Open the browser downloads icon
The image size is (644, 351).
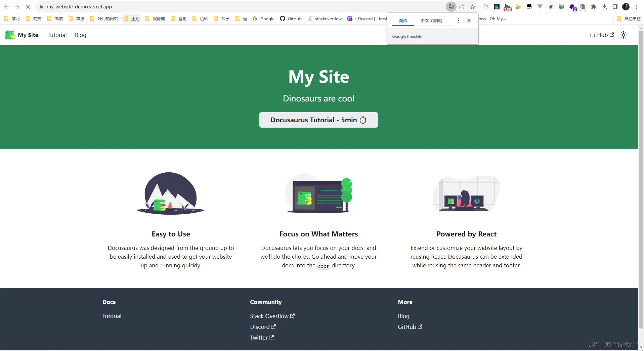coord(604,7)
